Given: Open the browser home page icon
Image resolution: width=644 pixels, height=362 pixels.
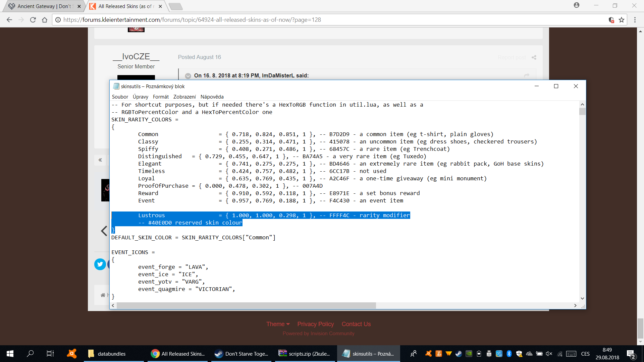Looking at the screenshot, I should point(45,20).
